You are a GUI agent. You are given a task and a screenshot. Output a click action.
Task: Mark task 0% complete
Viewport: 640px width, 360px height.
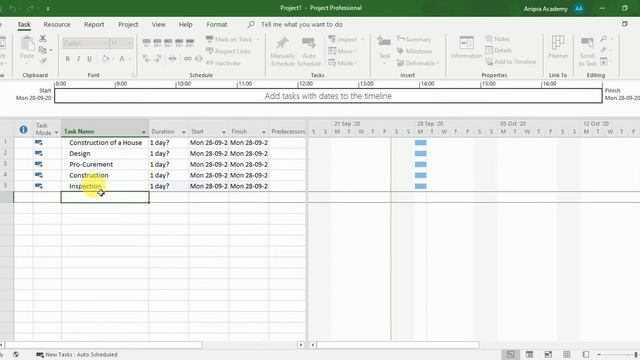click(146, 43)
